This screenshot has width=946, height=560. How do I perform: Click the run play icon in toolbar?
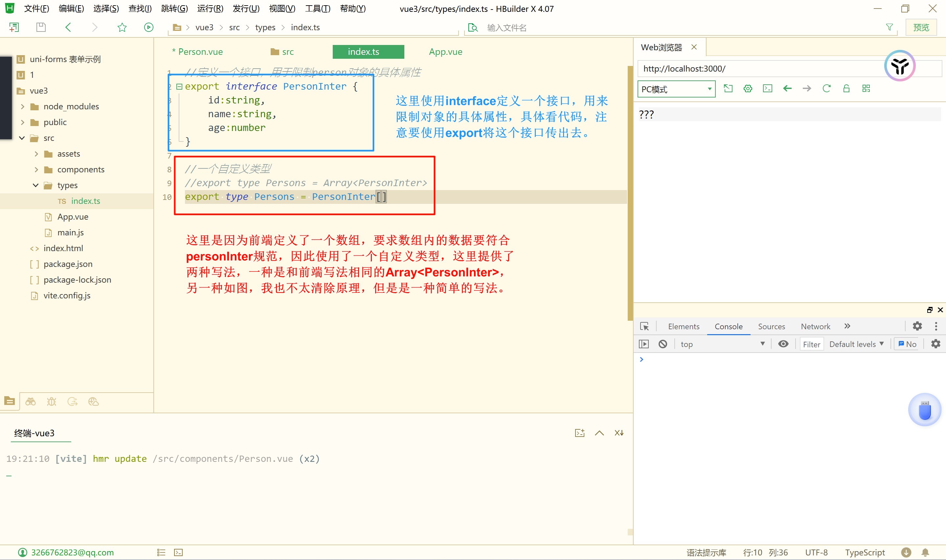click(149, 27)
